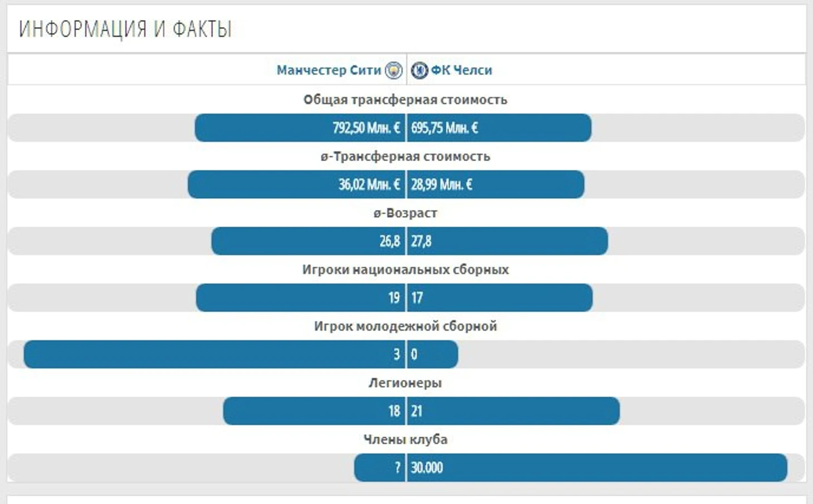Open the Манчестер Сити club link
The width and height of the screenshot is (813, 504).
coord(329,70)
